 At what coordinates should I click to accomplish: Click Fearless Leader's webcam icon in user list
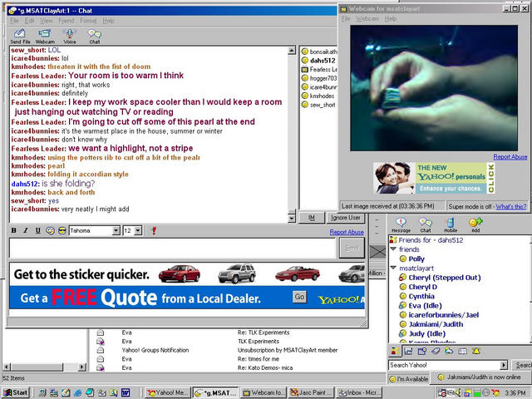coord(305,69)
